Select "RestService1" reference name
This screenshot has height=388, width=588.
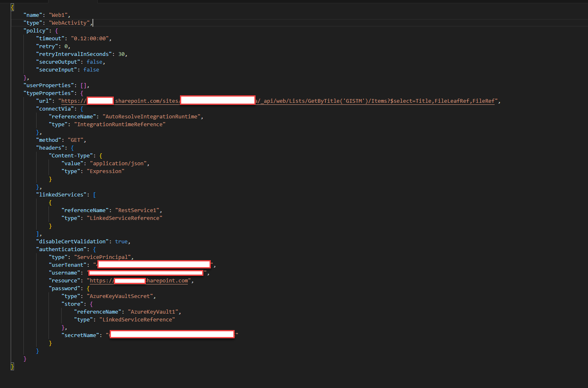[137, 210]
